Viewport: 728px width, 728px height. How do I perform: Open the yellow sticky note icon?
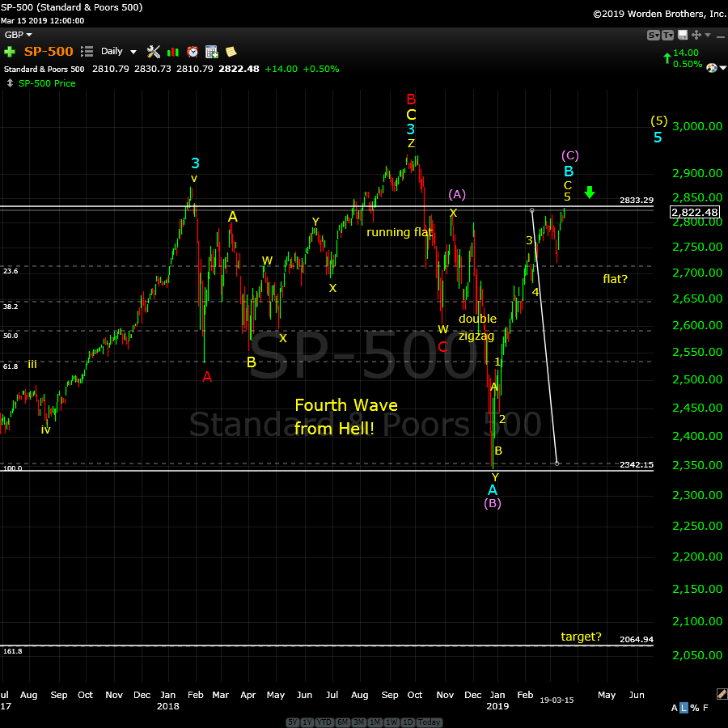tap(231, 52)
